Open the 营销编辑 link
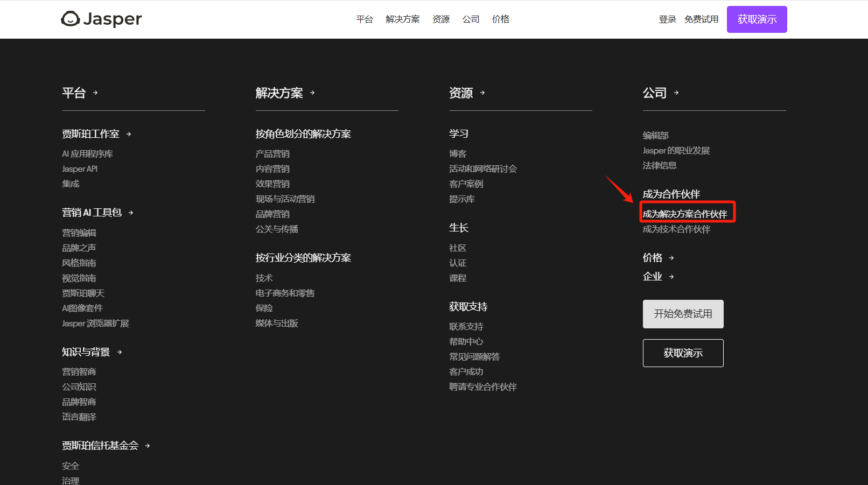 [x=79, y=233]
